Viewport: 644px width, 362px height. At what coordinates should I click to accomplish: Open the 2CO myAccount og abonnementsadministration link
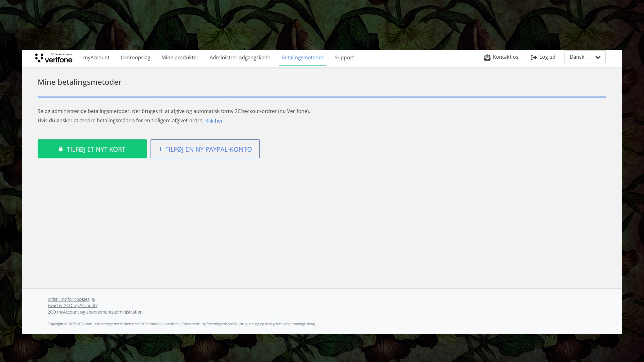tap(95, 312)
